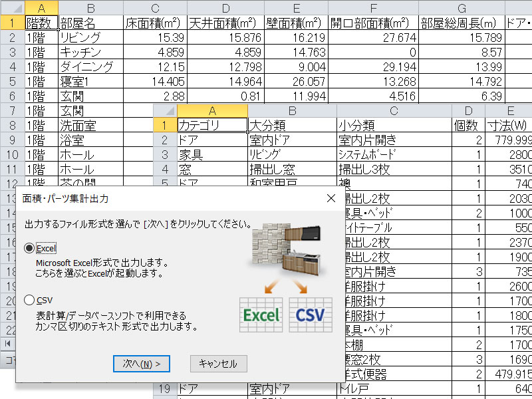Select the カテゴリ cell in parts sheet
Image resolution: width=532 pixels, height=399 pixels.
click(211, 125)
